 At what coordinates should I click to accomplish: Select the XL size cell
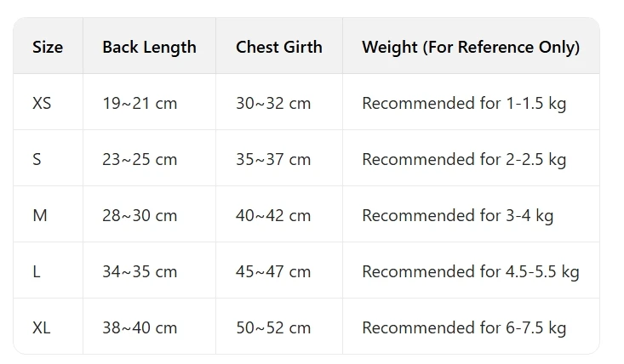click(x=42, y=327)
